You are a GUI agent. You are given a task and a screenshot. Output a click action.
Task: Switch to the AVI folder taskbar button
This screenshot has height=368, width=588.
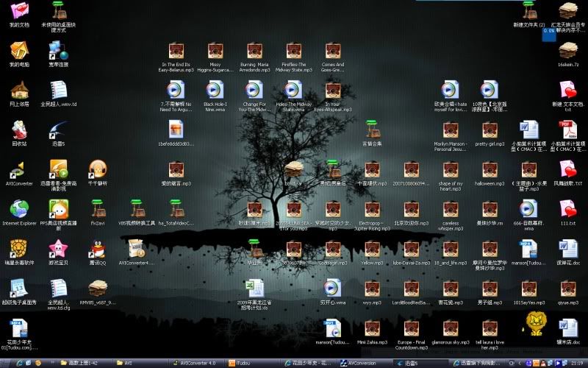coord(141,363)
